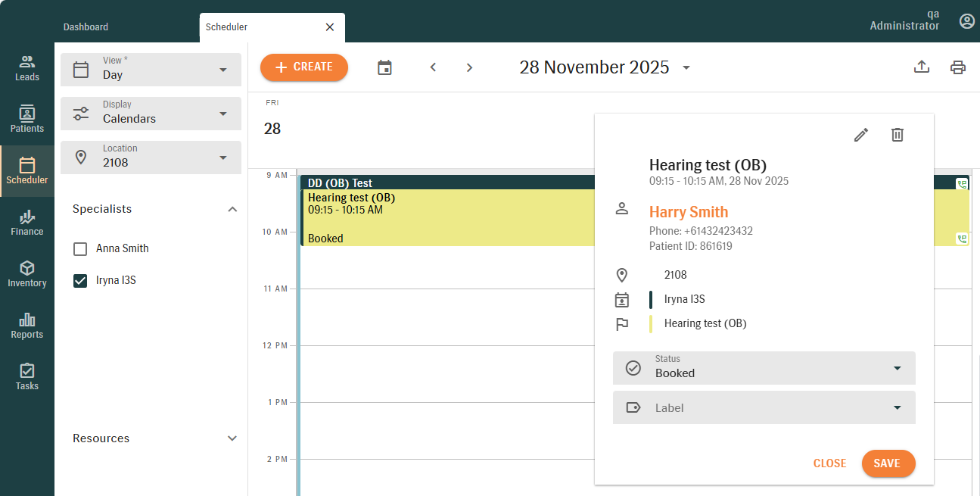The width and height of the screenshot is (980, 496).
Task: Click the export upload icon
Action: 921,67
